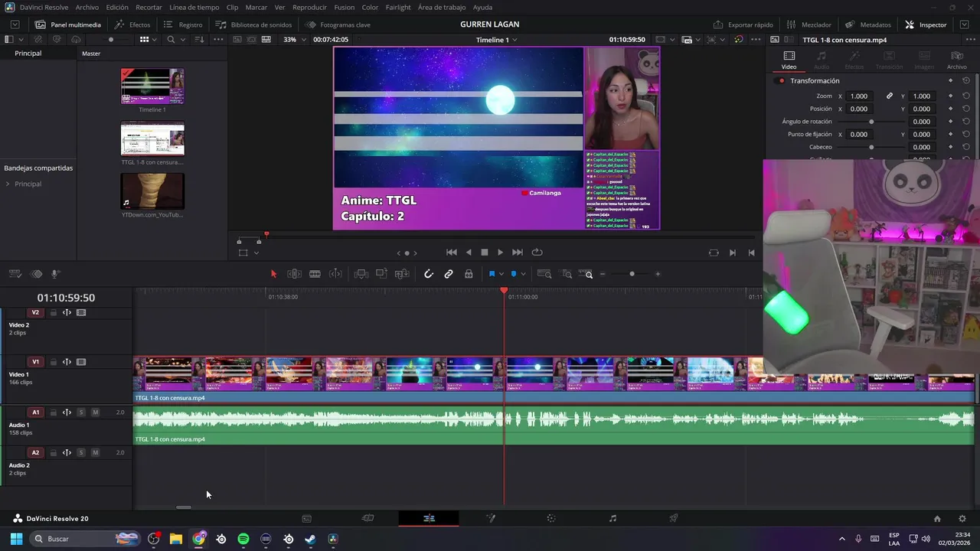The width and height of the screenshot is (980, 551).
Task: Click the Replace clip tool icon
Action: pyautogui.click(x=402, y=274)
